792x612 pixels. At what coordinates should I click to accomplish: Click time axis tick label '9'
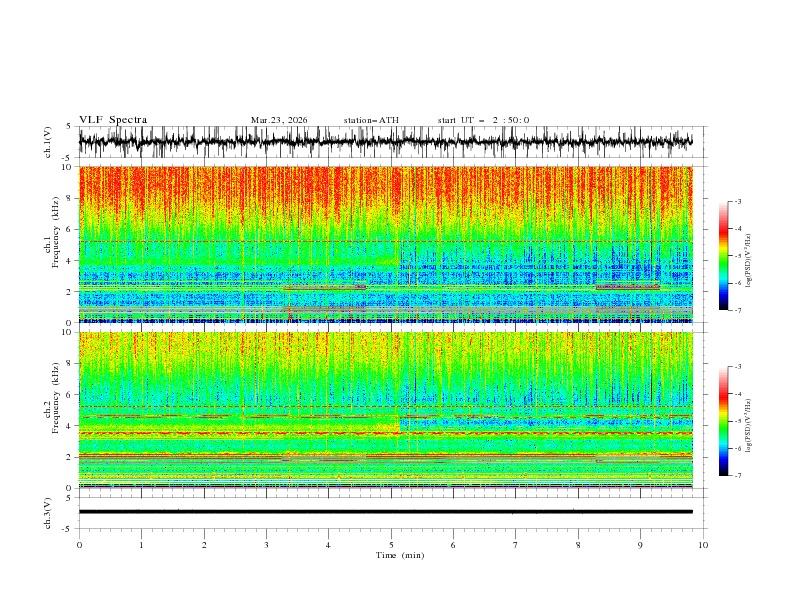[640, 545]
